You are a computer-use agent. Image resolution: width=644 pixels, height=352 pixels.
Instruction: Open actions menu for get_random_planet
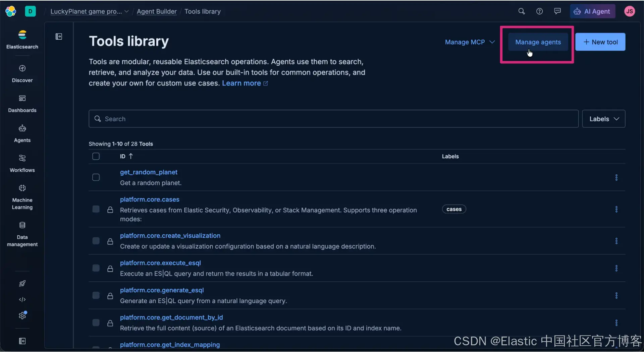[616, 178]
